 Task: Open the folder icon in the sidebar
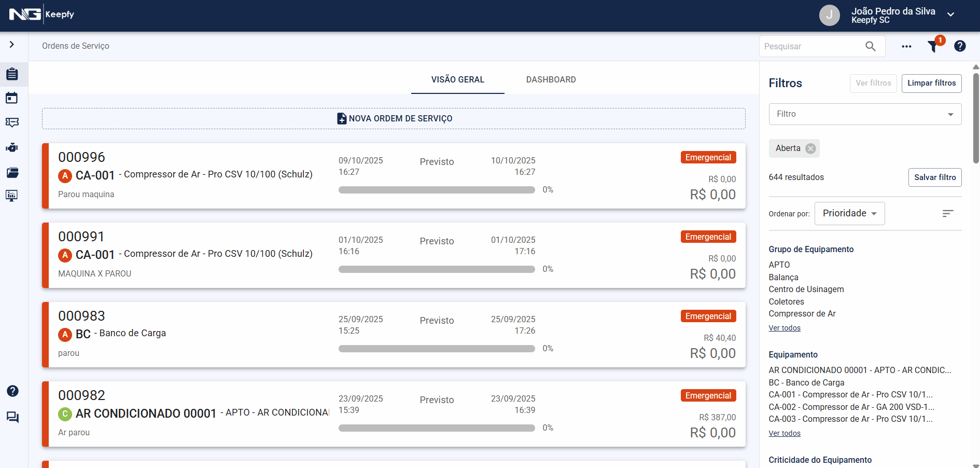12,172
